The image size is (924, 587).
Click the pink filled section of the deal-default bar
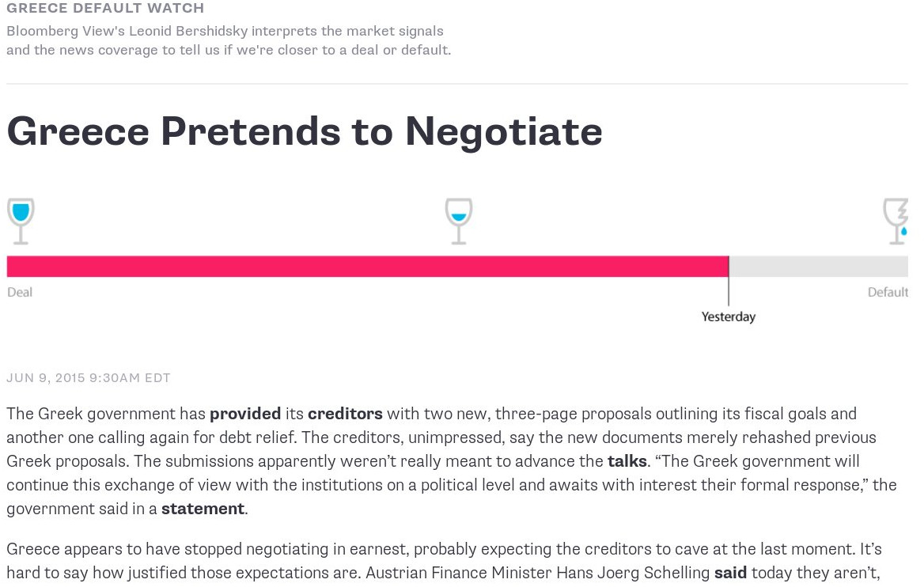coord(367,267)
